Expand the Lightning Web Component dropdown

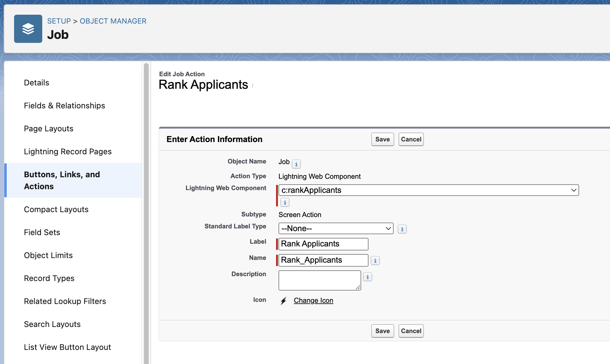click(574, 190)
